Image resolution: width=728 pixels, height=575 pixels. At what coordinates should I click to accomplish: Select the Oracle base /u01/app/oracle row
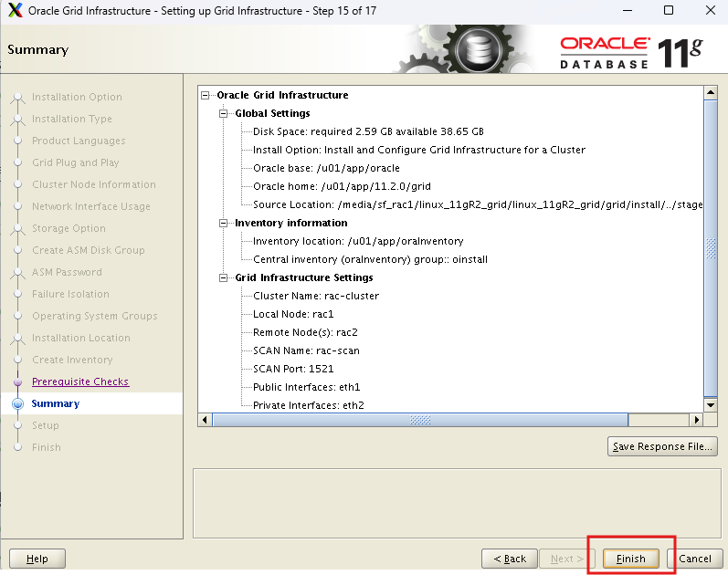point(326,168)
